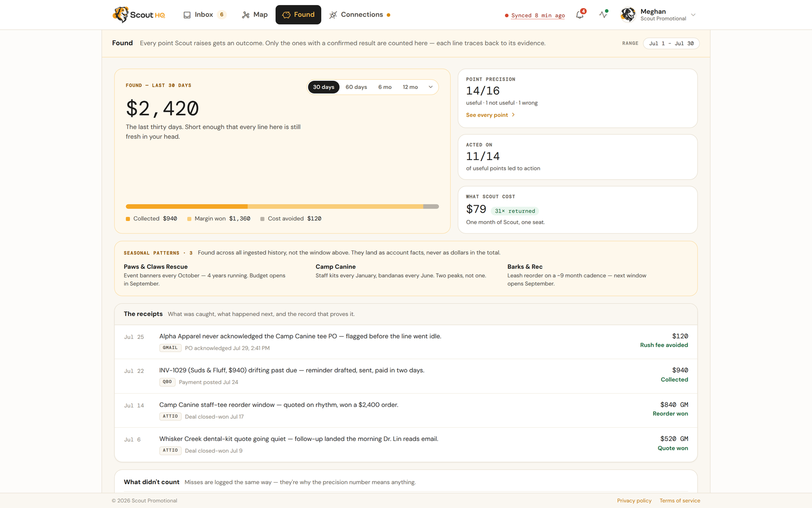The width and height of the screenshot is (812, 508).
Task: Select the 60 days window
Action: 356,87
